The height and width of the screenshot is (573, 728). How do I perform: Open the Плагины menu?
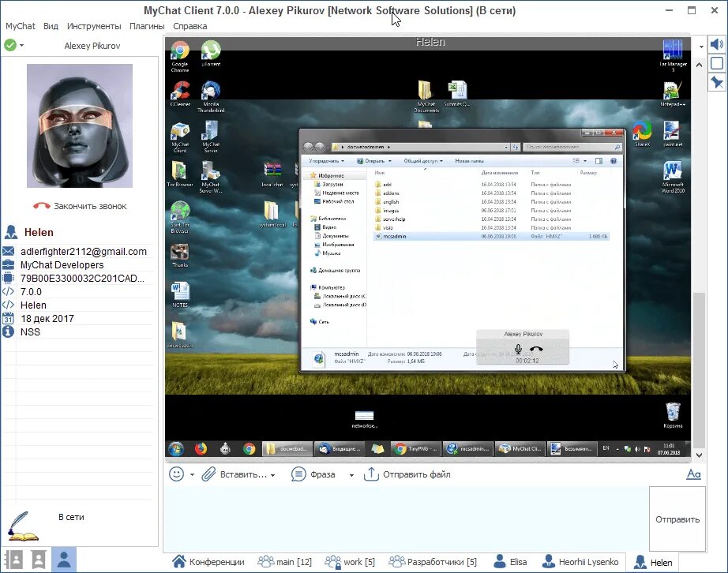(147, 26)
